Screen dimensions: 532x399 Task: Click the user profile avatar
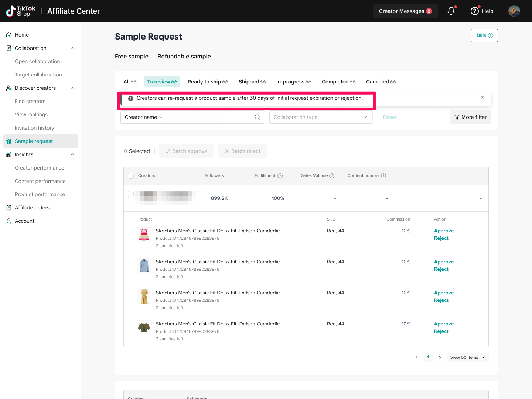tap(514, 11)
